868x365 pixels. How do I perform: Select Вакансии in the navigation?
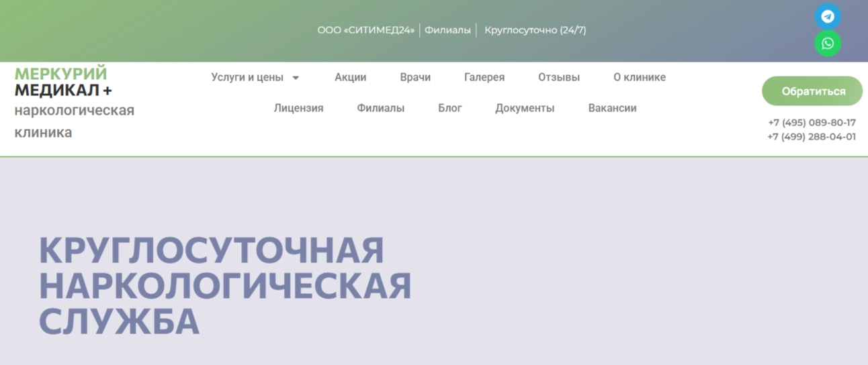[612, 108]
